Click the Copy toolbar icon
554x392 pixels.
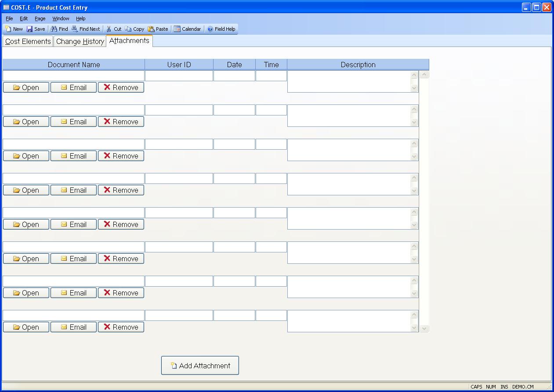tap(128, 29)
